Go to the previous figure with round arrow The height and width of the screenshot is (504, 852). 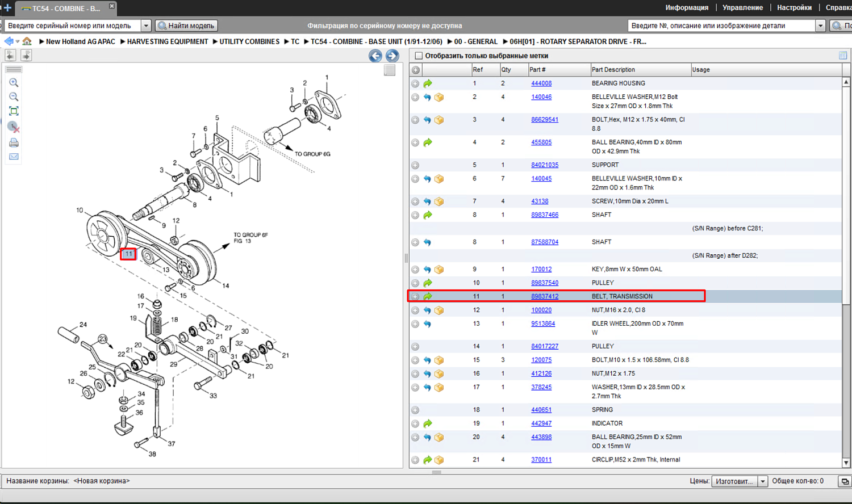click(x=375, y=56)
